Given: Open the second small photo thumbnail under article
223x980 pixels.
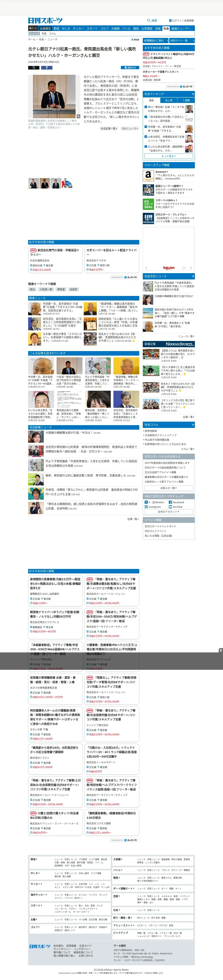Looking at the screenshot, I should point(44,184).
